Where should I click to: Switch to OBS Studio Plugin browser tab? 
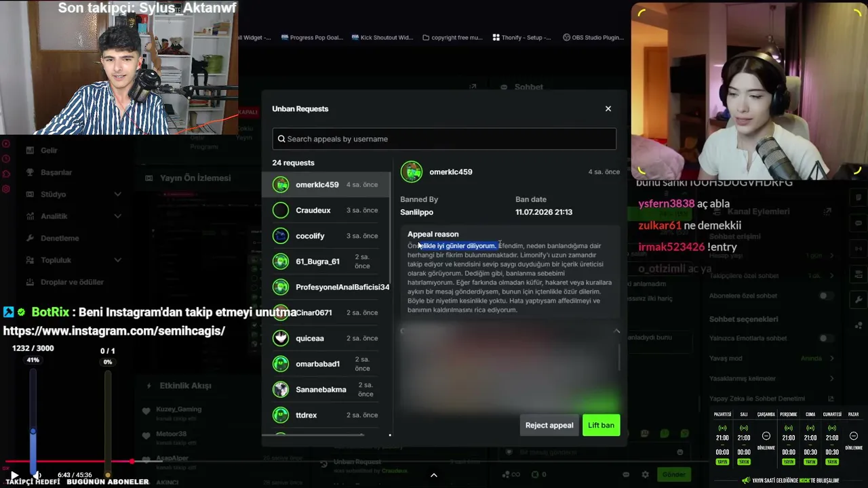[x=593, y=37]
